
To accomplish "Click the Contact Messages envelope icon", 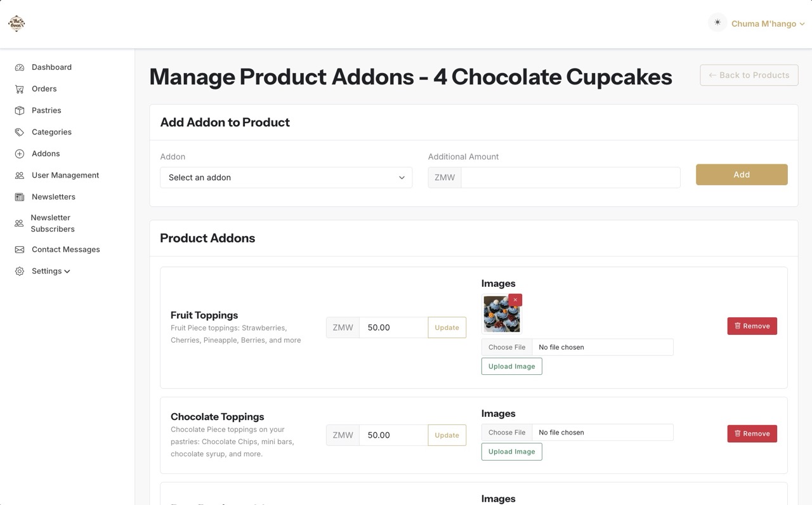I will pyautogui.click(x=20, y=249).
